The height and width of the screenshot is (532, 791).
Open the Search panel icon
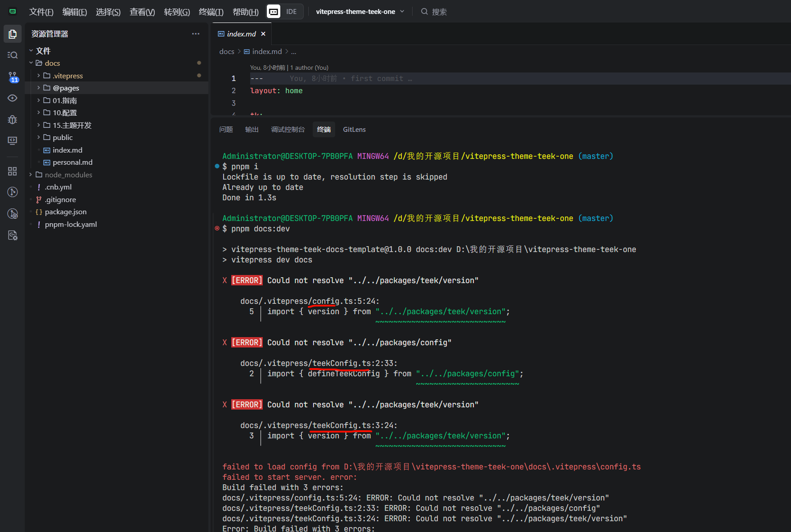click(x=13, y=55)
